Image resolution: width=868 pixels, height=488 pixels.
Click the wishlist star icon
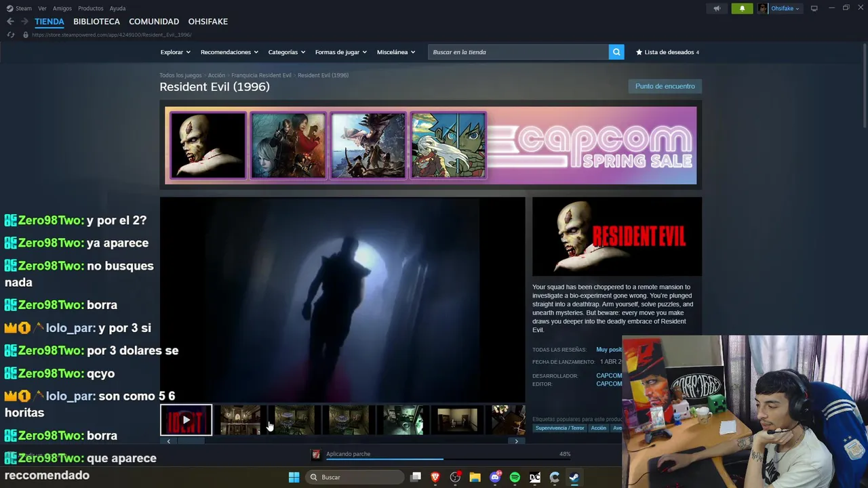(639, 52)
